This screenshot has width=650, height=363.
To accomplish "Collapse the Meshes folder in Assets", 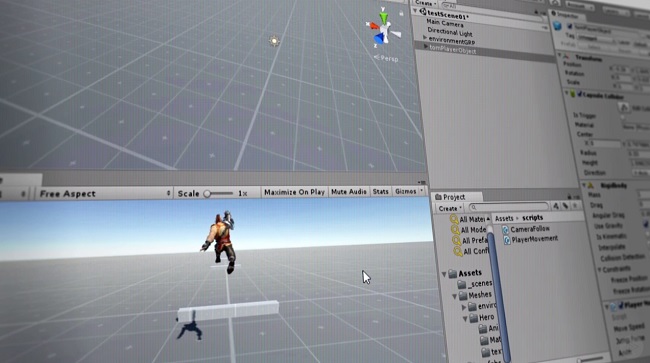I will [x=455, y=296].
